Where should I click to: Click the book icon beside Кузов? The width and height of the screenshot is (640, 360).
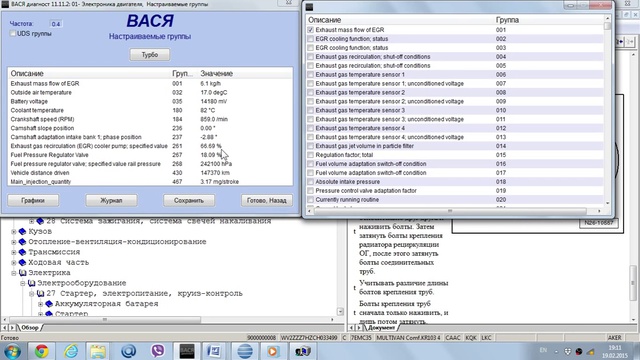click(x=22, y=231)
